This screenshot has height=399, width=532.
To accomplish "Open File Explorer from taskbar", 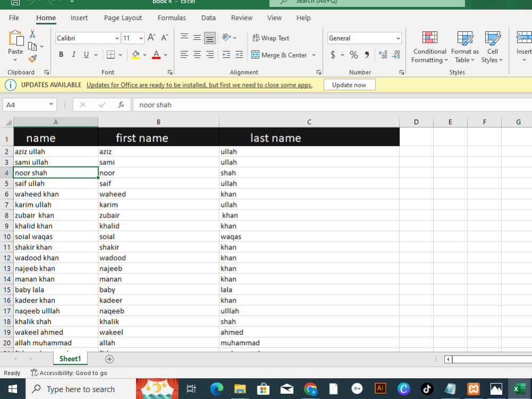I will 240,389.
